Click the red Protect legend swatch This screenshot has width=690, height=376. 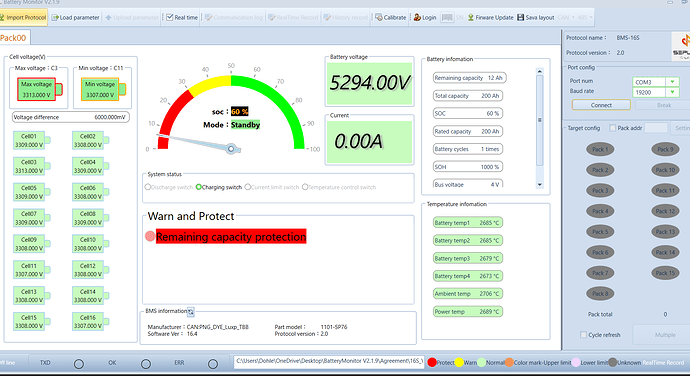432,362
